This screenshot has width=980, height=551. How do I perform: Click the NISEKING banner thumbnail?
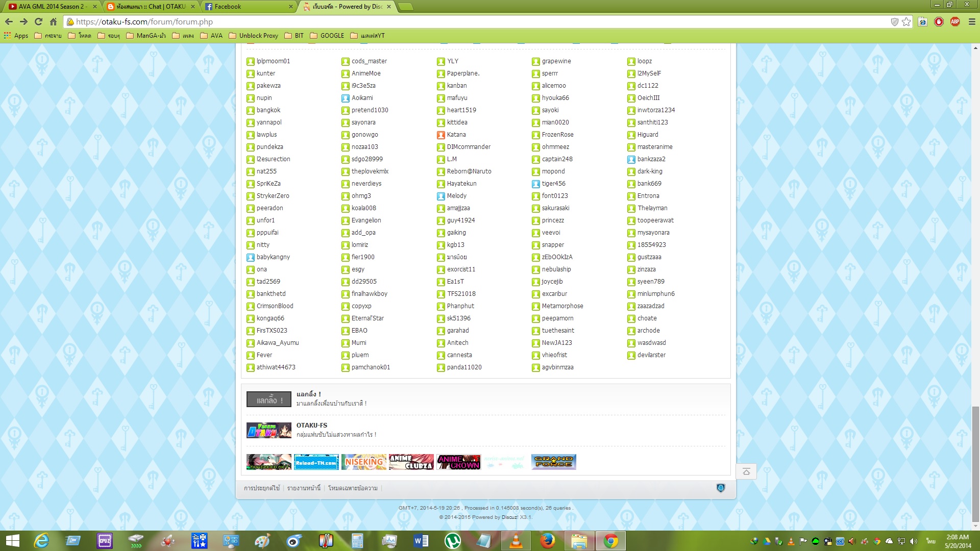pyautogui.click(x=364, y=462)
